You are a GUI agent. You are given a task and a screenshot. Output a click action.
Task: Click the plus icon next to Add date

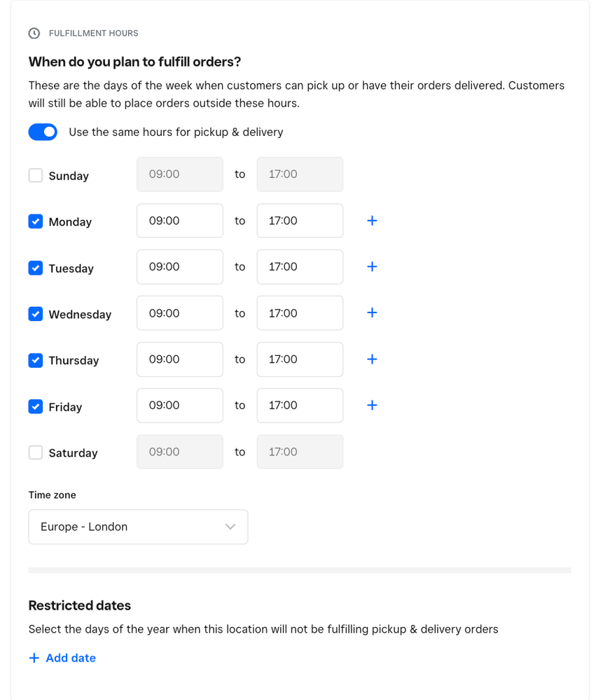[34, 657]
